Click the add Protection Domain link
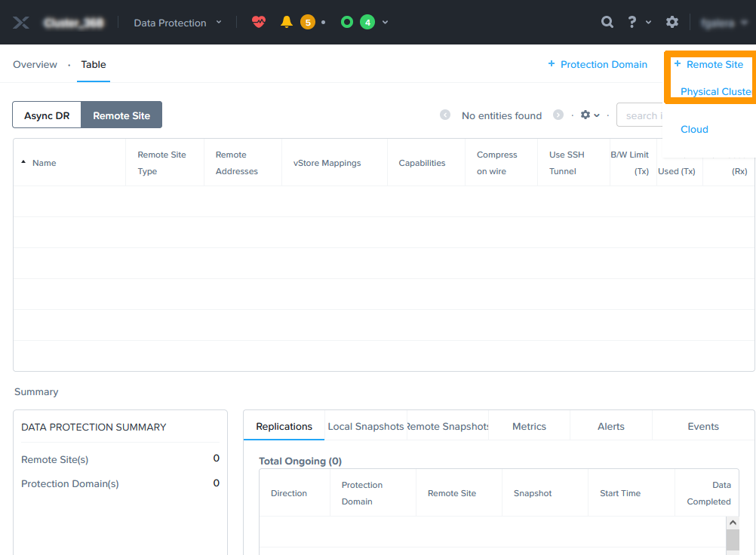 pyautogui.click(x=598, y=65)
